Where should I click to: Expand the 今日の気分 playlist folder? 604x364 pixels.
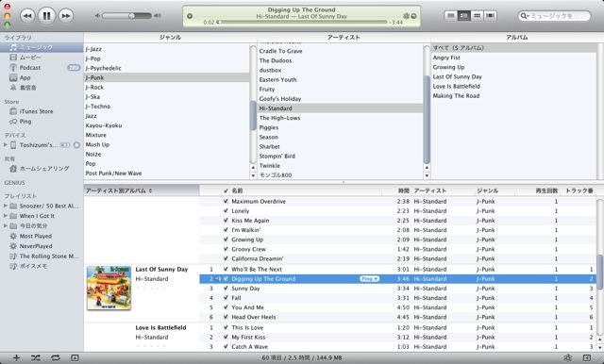[6, 226]
